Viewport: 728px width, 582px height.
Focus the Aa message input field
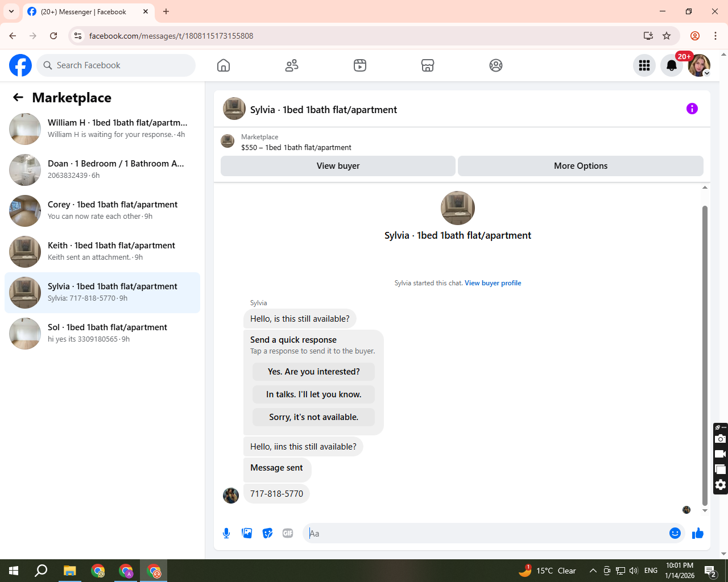point(486,533)
